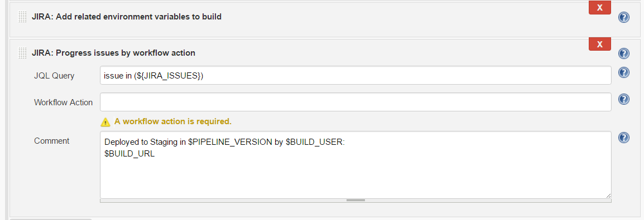This screenshot has width=644, height=220.
Task: Click the partially visible button at bottom left
Action: (x=50, y=219)
